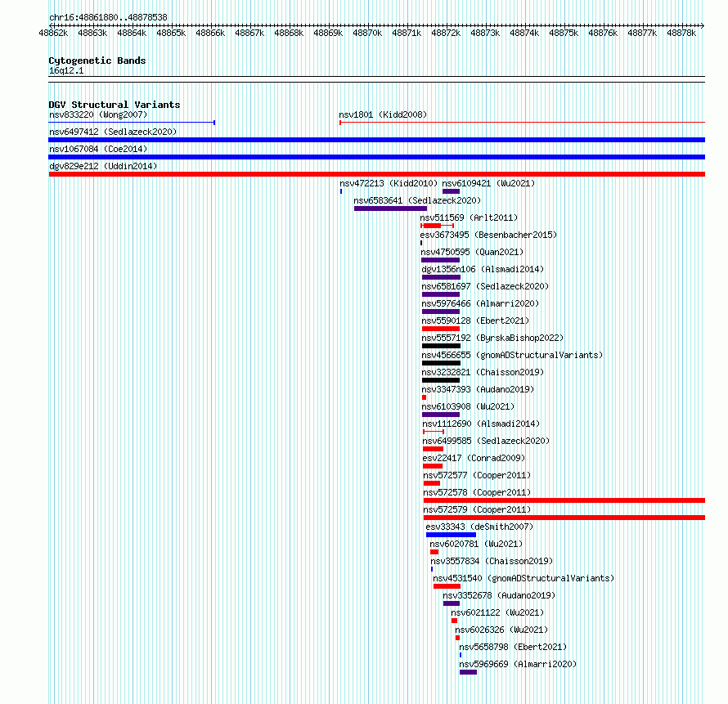
Task: Open dgv1356n106 (Alsmadi2014) variant
Action: 483,269
